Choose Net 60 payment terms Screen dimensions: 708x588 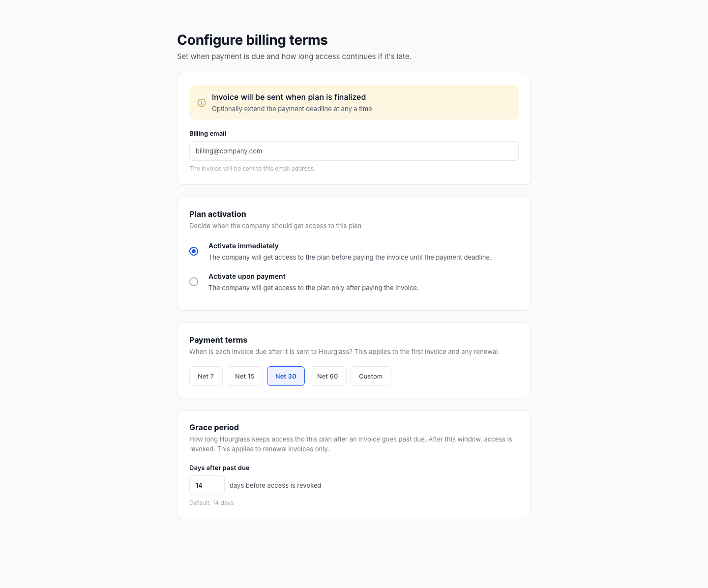coord(327,376)
